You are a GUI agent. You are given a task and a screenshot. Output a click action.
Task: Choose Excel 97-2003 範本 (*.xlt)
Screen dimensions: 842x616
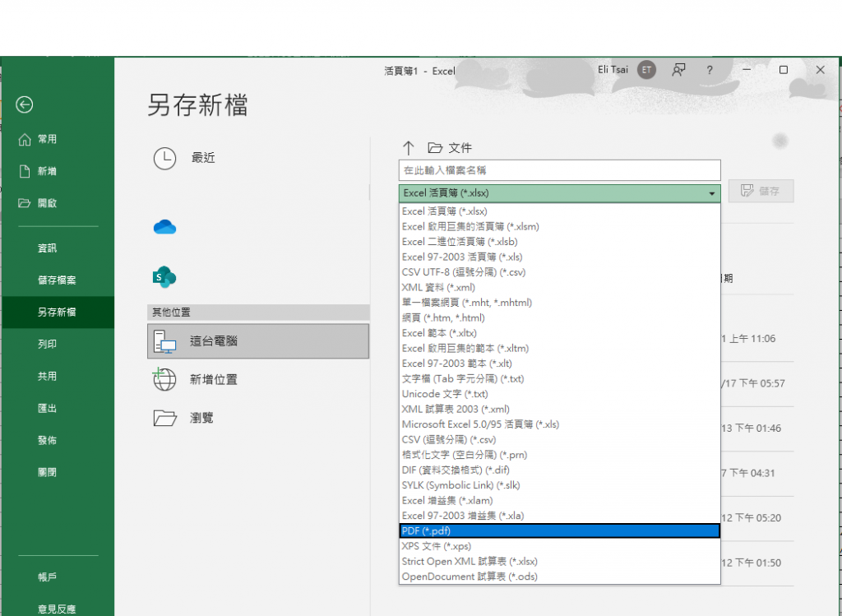[559, 364]
